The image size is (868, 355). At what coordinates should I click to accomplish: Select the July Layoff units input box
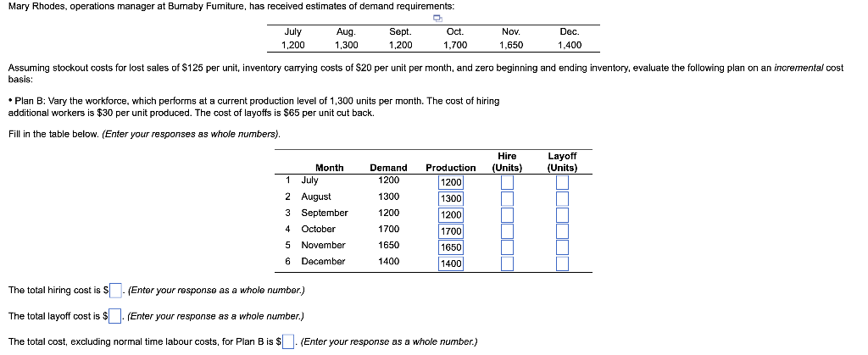[563, 182]
